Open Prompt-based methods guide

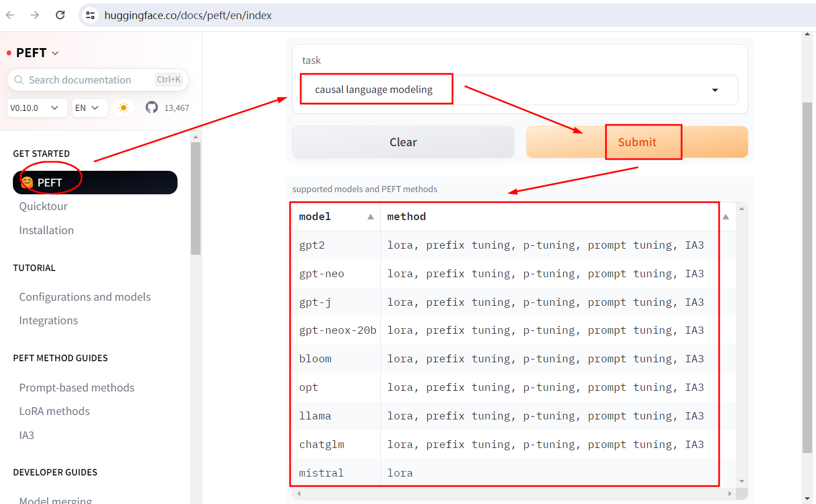point(77,388)
